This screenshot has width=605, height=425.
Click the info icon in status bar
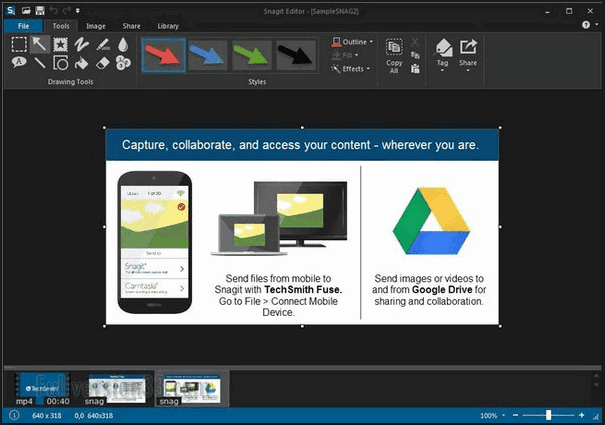pyautogui.click(x=14, y=415)
